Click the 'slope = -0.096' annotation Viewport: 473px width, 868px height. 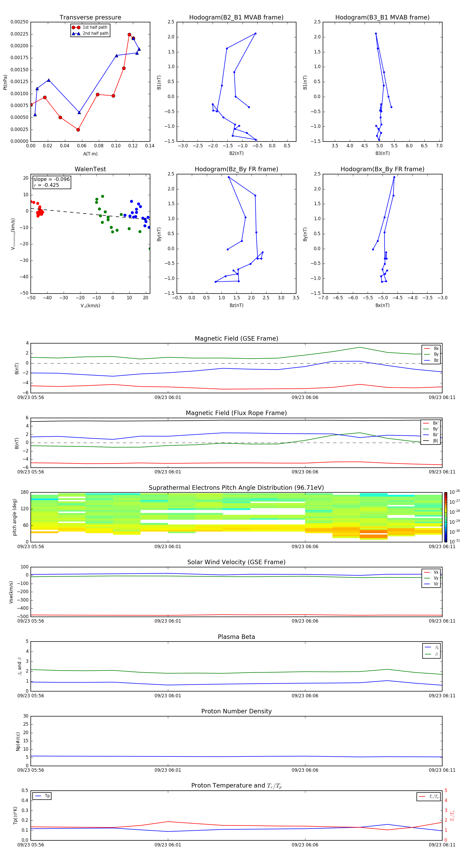52,179
